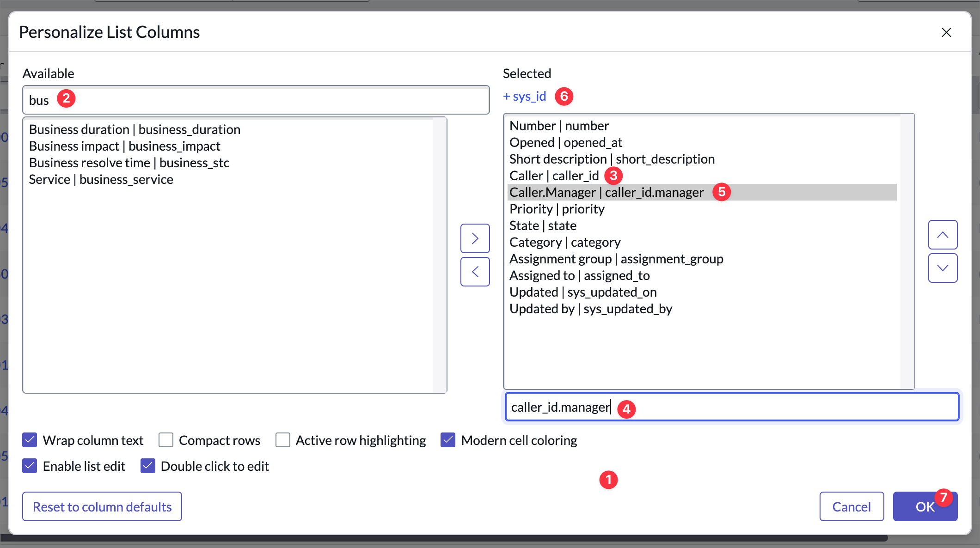This screenshot has width=980, height=548.
Task: Click the OK button
Action: point(924,506)
